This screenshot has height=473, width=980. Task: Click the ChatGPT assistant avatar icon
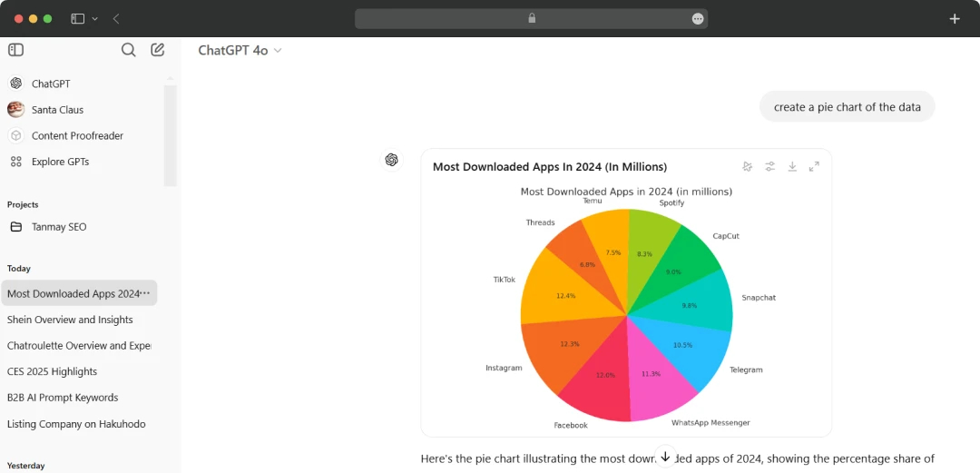[x=392, y=160]
